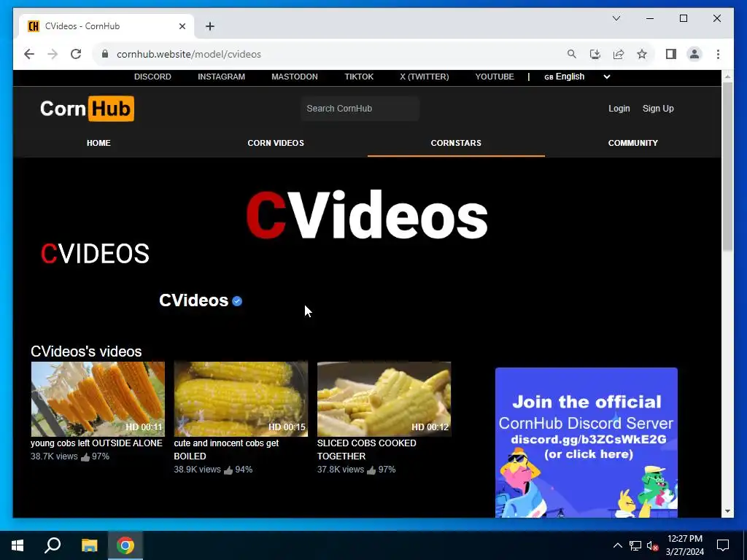
Task: Click the install app icon in address bar
Action: click(595, 54)
